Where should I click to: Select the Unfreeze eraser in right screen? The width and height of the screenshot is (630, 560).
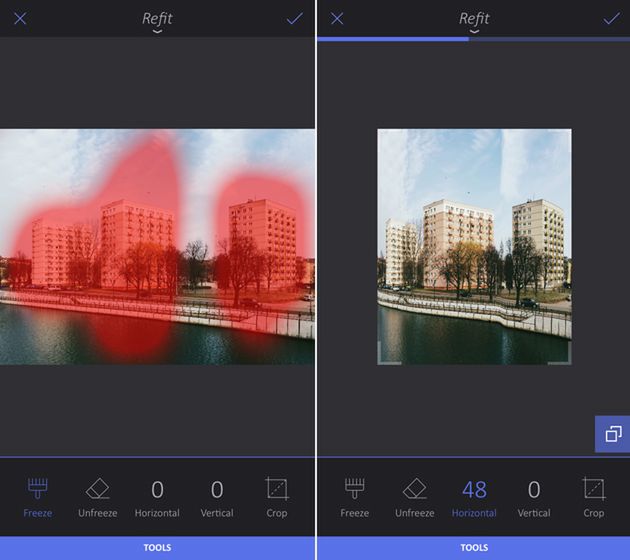click(x=415, y=497)
